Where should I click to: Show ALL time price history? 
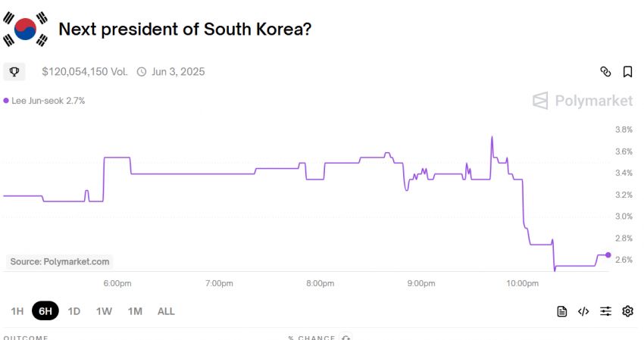click(x=166, y=311)
